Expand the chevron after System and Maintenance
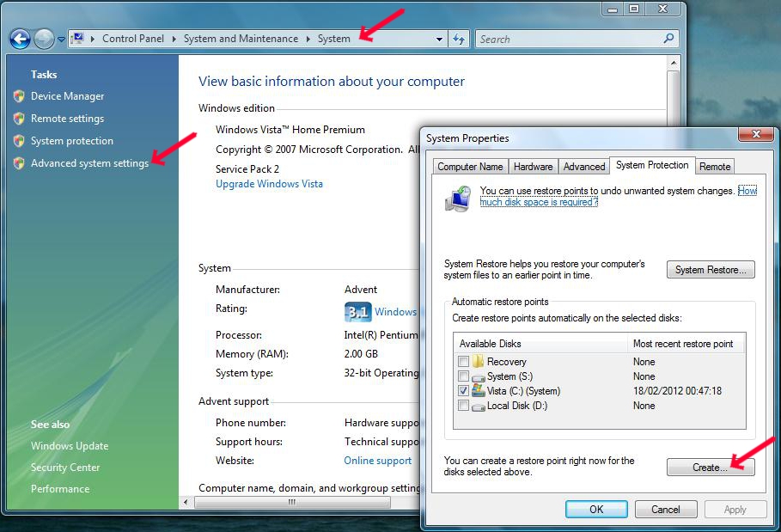This screenshot has width=781, height=532. [x=308, y=39]
